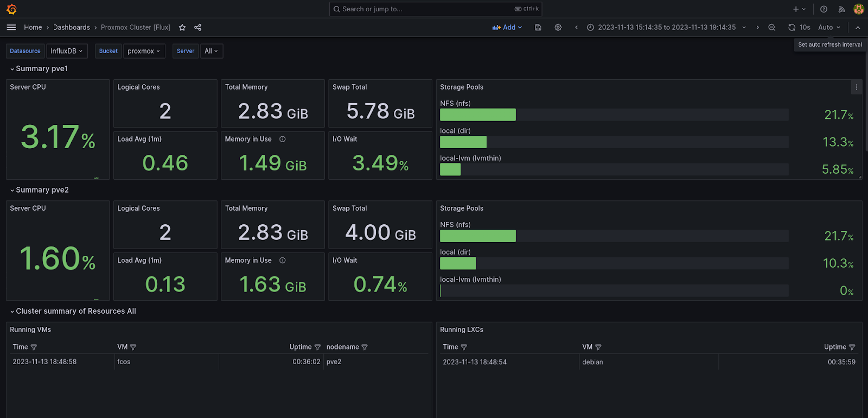This screenshot has height=418, width=868.
Task: Filter Running VMs Time column
Action: coord(34,347)
